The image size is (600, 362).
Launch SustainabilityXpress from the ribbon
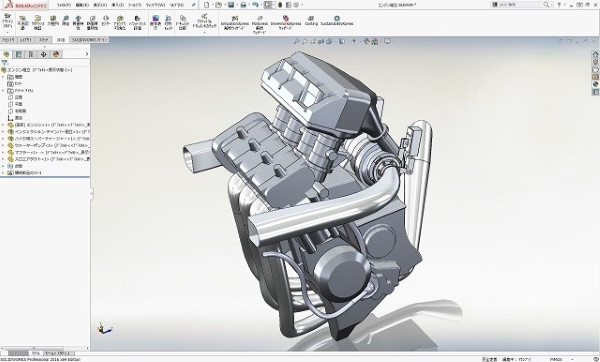(x=337, y=21)
